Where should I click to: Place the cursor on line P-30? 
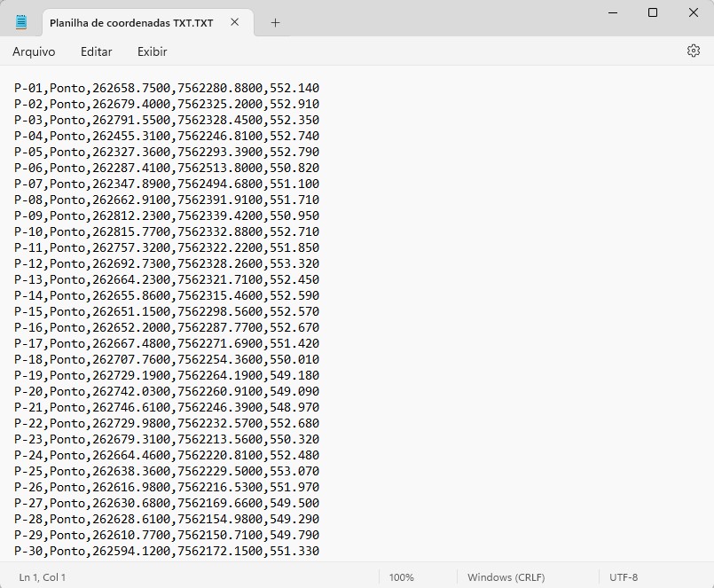tap(167, 552)
